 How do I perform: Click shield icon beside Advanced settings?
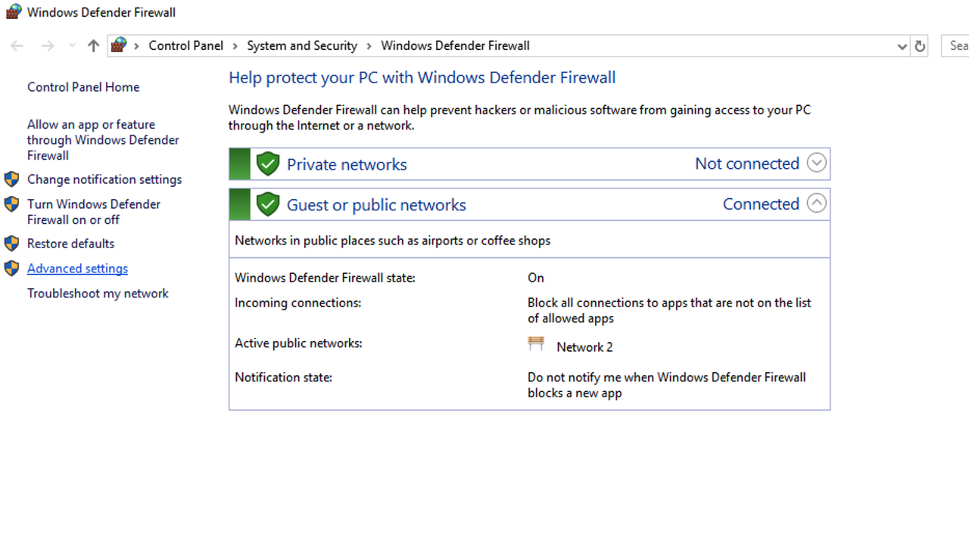point(11,269)
